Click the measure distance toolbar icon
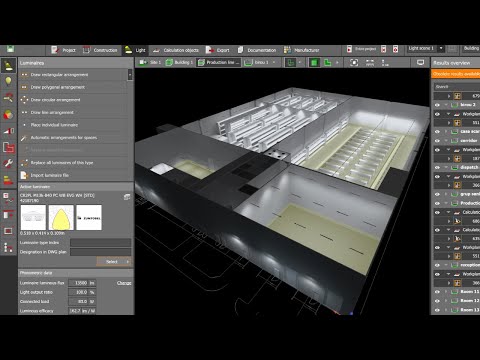The height and width of the screenshot is (360, 480). point(370,62)
